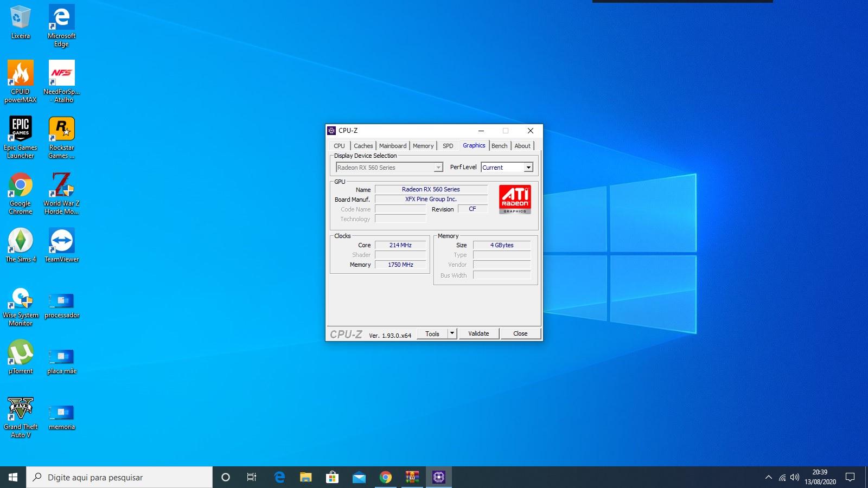Launch CPUID powerMAX from the desktop

(21, 81)
